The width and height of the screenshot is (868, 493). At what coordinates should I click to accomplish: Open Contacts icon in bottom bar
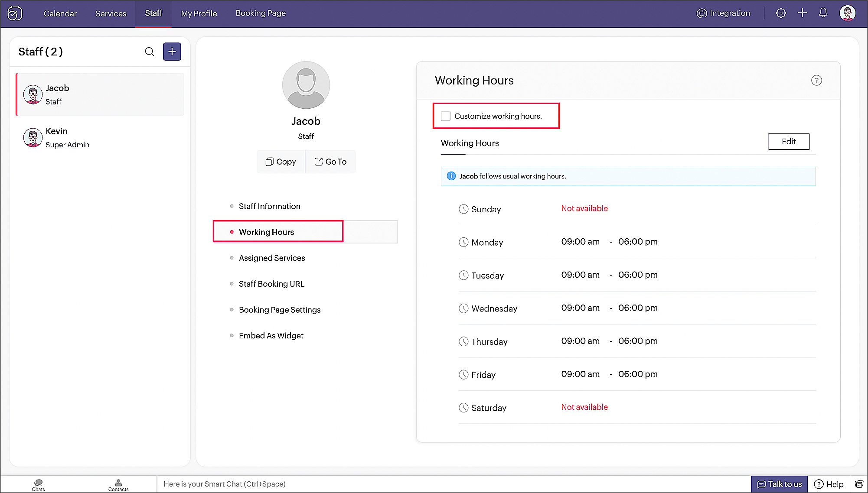click(118, 484)
